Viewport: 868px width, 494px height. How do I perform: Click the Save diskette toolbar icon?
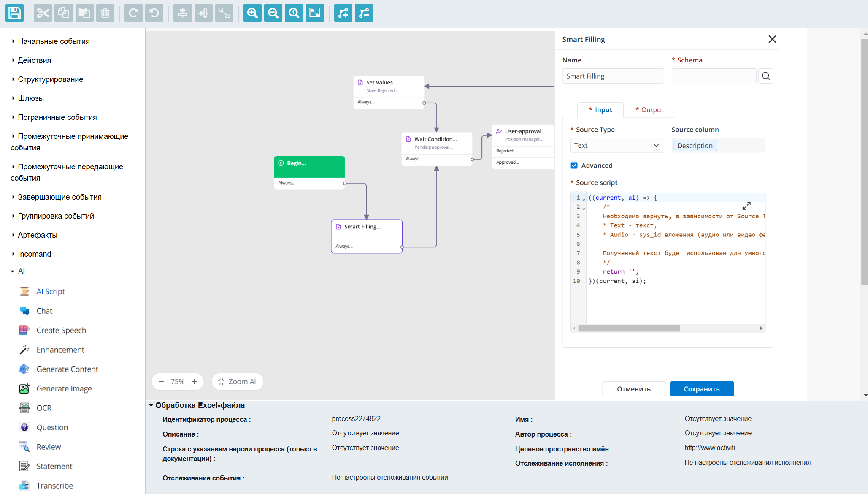pos(14,13)
